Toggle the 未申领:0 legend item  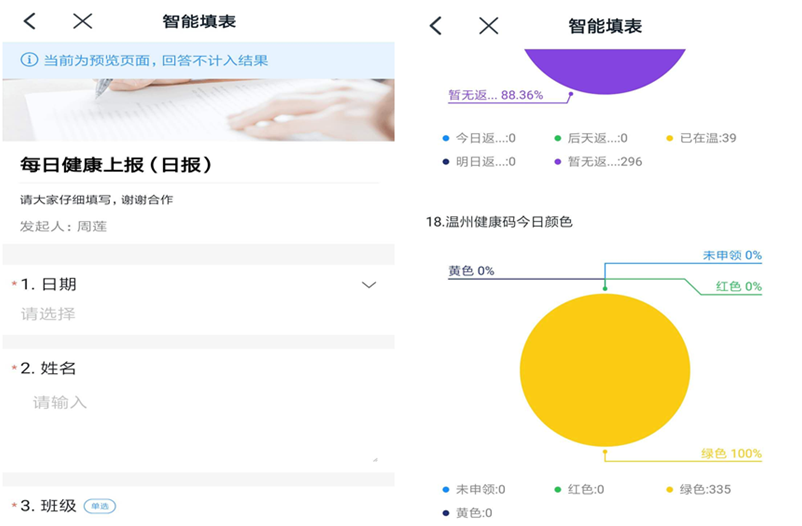click(473, 489)
